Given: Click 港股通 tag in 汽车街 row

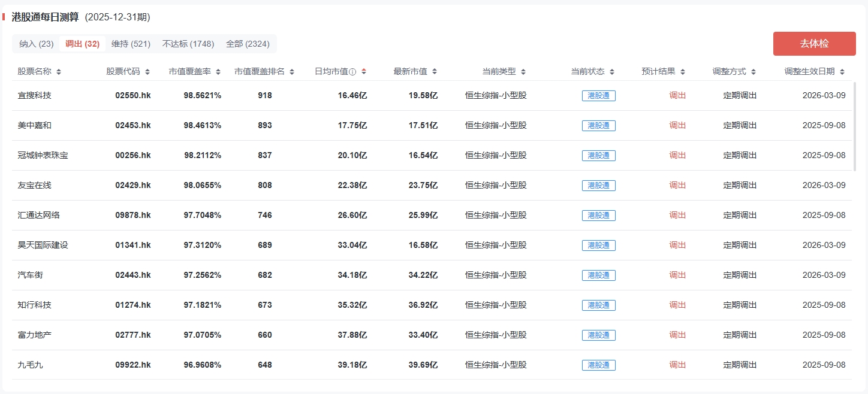Looking at the screenshot, I should 599,275.
